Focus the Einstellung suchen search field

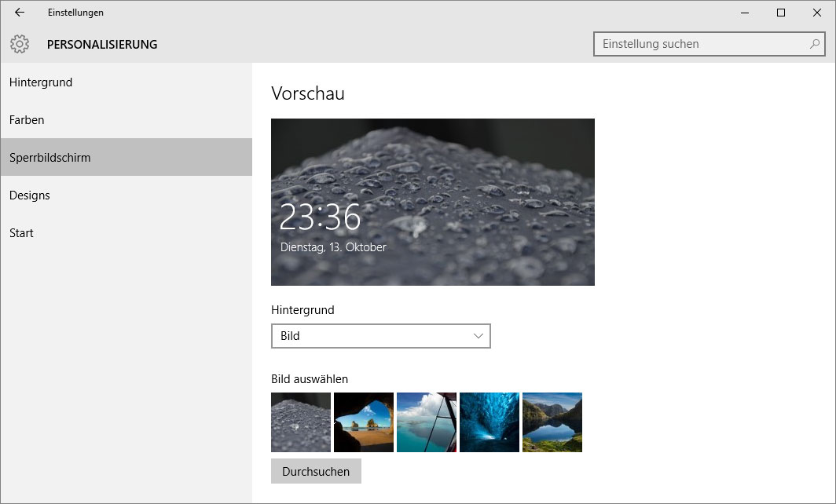[709, 44]
